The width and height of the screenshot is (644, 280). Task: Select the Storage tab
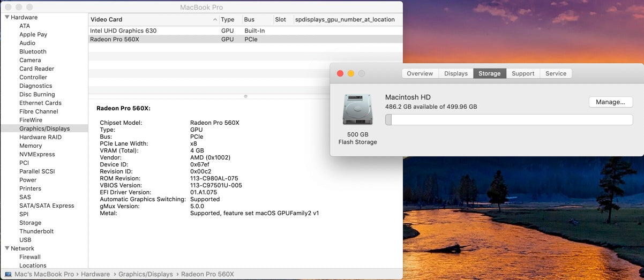[x=489, y=73]
